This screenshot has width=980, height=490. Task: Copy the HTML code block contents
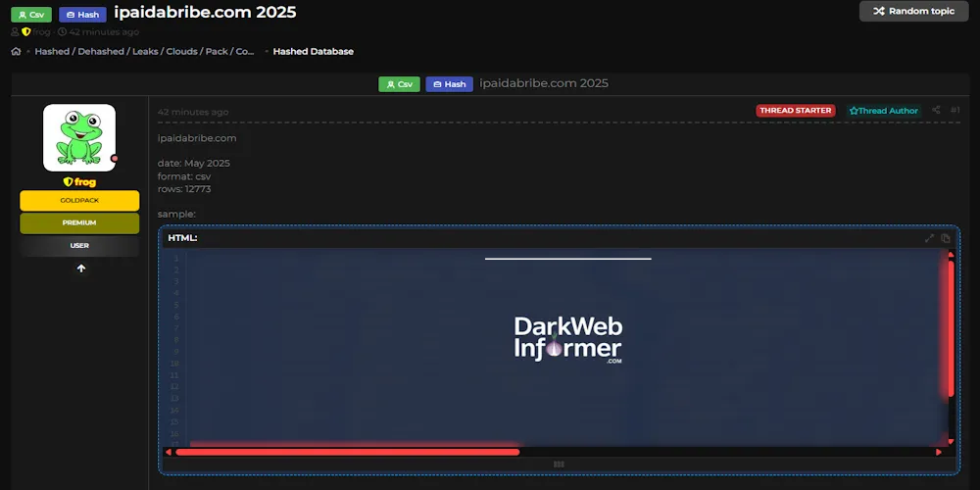coord(946,238)
